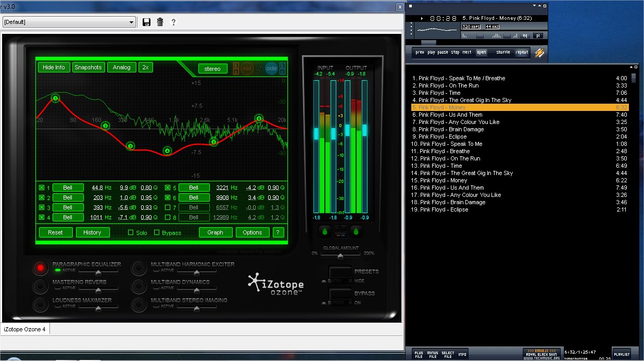The width and height of the screenshot is (644, 361).
Task: Open preset help via the question mark icon
Action: click(173, 22)
